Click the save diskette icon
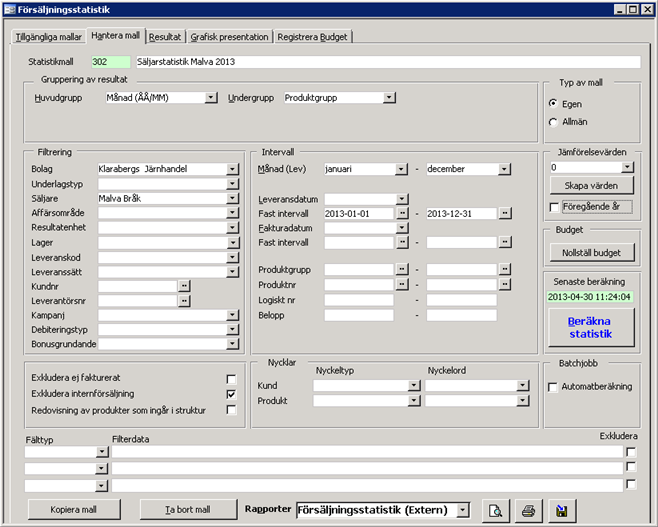This screenshot has height=527, width=658. (562, 510)
